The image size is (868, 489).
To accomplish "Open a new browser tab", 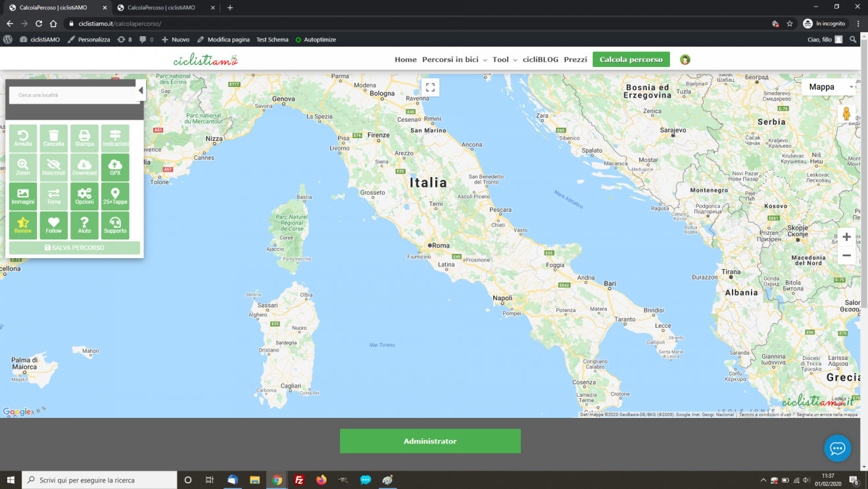I will pyautogui.click(x=229, y=7).
